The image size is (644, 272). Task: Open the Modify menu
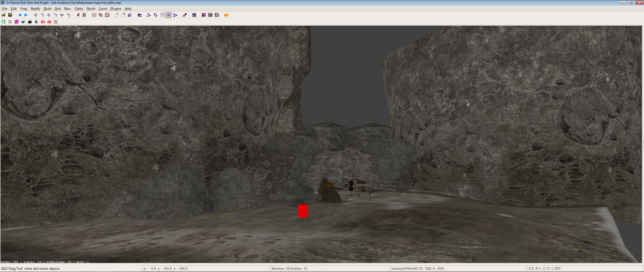tap(35, 9)
